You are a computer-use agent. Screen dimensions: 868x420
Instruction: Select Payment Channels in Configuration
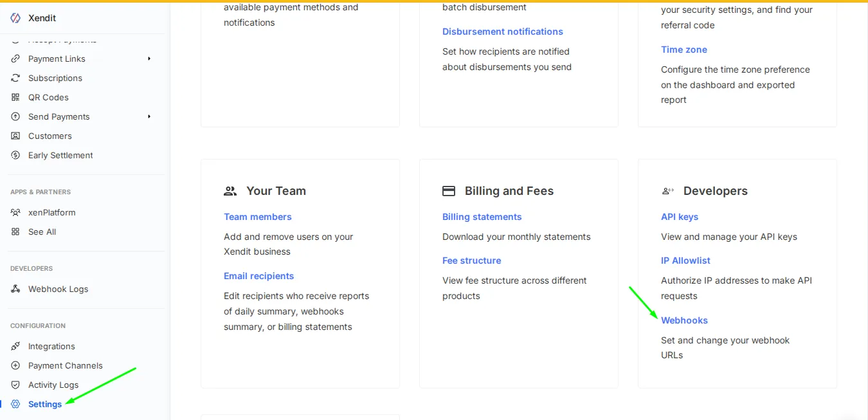pos(65,365)
